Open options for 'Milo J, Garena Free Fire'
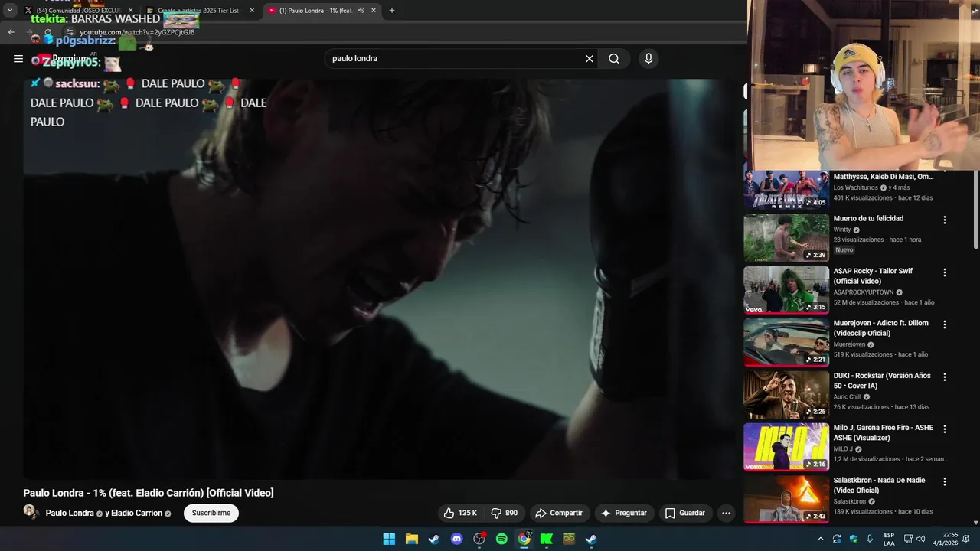The height and width of the screenshot is (551, 980). pyautogui.click(x=944, y=429)
